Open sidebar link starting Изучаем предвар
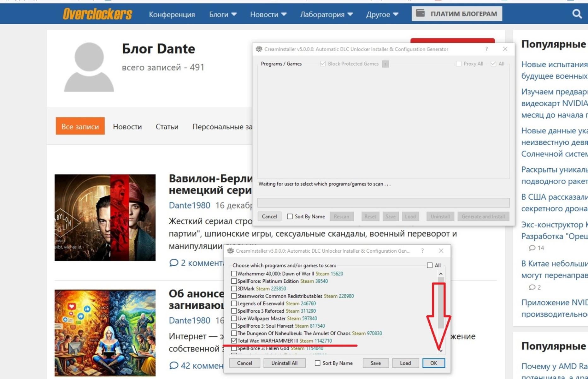The height and width of the screenshot is (379, 588). coord(555,103)
